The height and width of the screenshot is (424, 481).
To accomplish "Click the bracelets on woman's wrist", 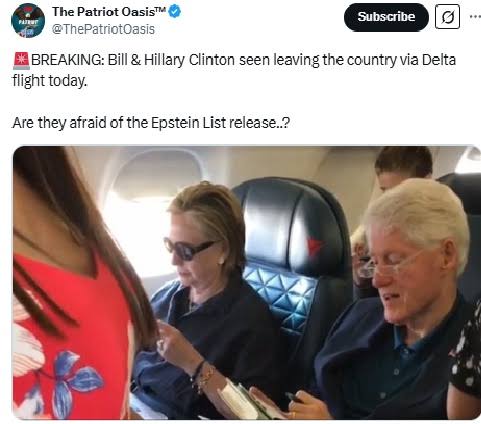I will [x=203, y=376].
